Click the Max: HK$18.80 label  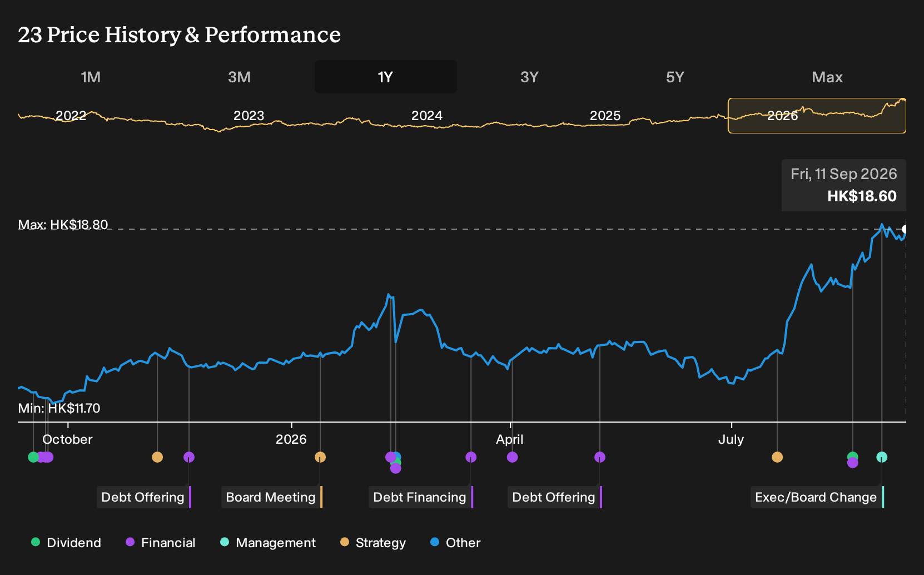(63, 225)
